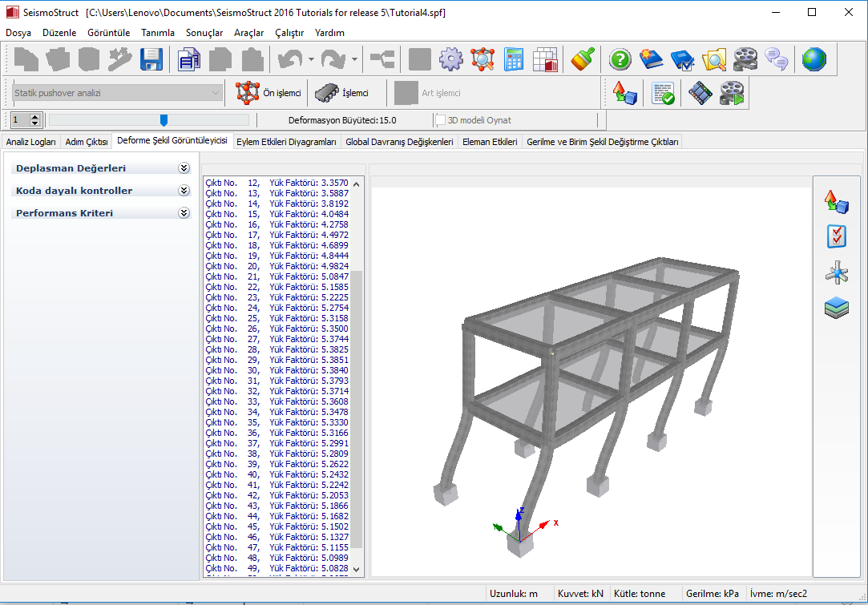This screenshot has width=868, height=605.
Task: Open project settings gear icon
Action: 451,59
